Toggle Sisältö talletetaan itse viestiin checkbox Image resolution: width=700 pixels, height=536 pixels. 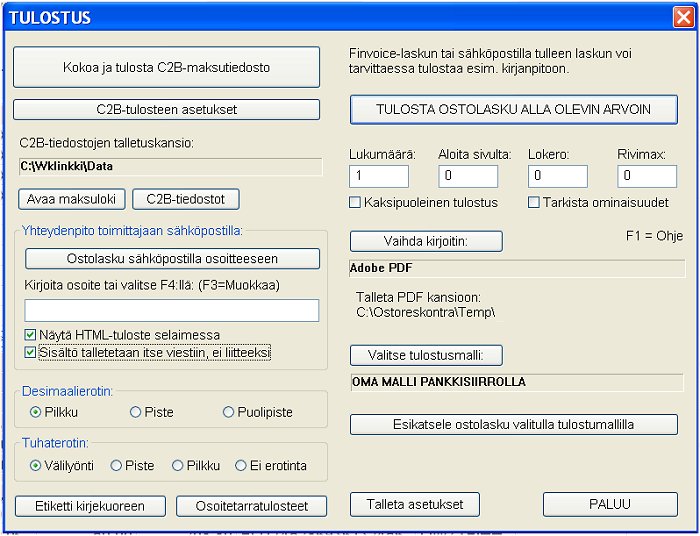pos(30,352)
